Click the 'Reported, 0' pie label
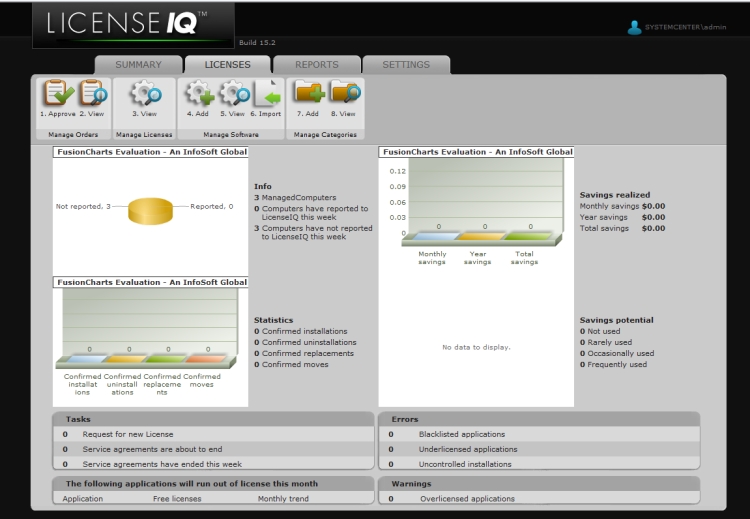The width and height of the screenshot is (750, 519). [x=212, y=206]
